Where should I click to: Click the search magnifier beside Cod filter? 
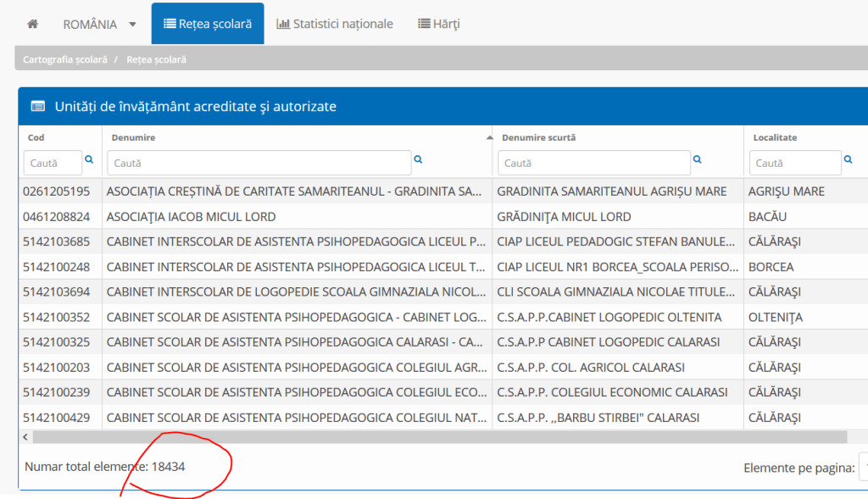point(89,159)
